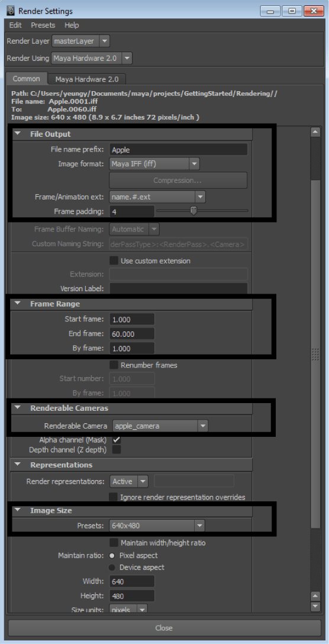329x644 pixels.
Task: Select the Device aspect radio button
Action: (x=112, y=567)
